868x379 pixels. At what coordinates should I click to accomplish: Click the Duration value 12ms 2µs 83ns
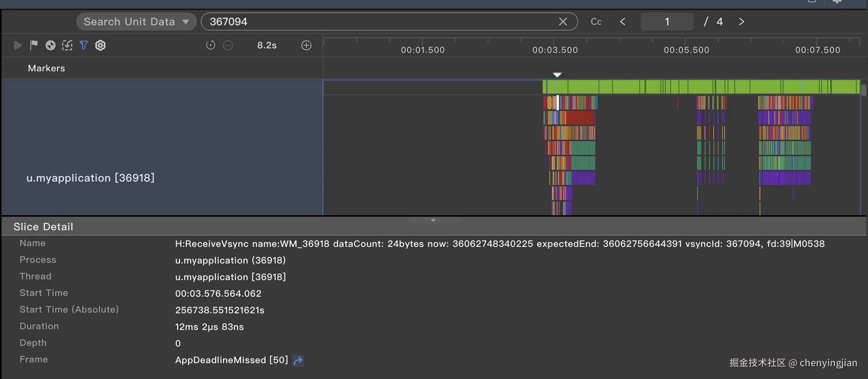tap(209, 327)
